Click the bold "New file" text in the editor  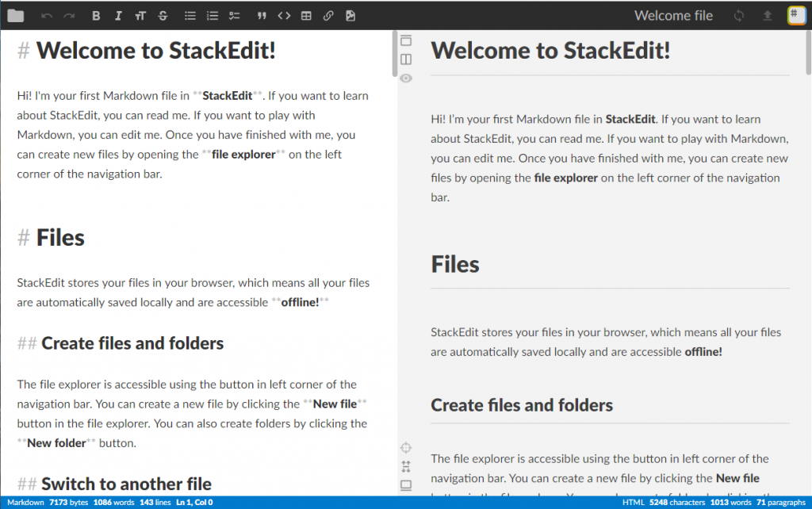pyautogui.click(x=335, y=404)
